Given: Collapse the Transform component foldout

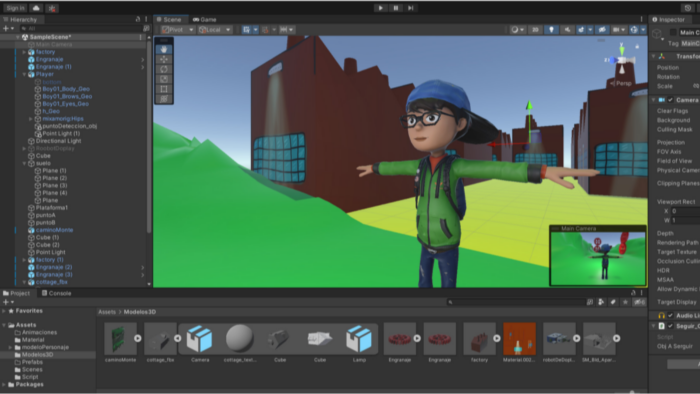Looking at the screenshot, I should [x=654, y=57].
